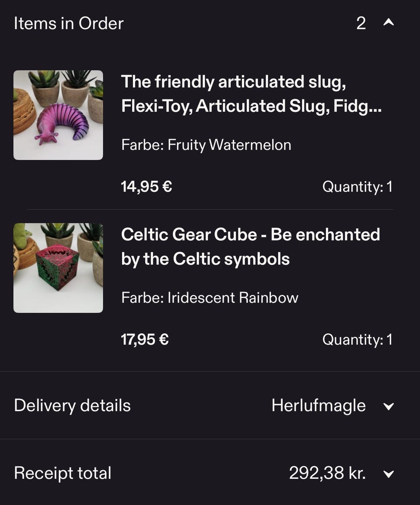Click the Delivery details label
Viewport: 420px width, 505px height.
(x=72, y=406)
